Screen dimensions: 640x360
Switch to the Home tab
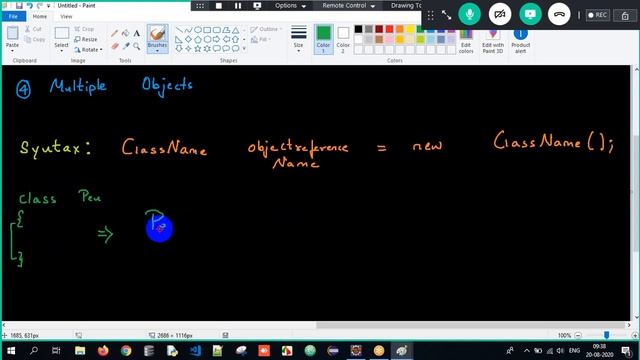(40, 16)
